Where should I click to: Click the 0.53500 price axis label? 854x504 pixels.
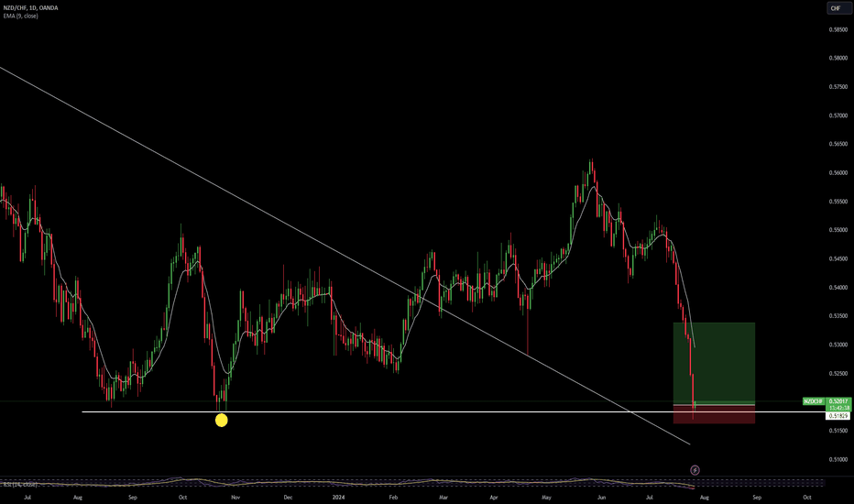coord(838,316)
